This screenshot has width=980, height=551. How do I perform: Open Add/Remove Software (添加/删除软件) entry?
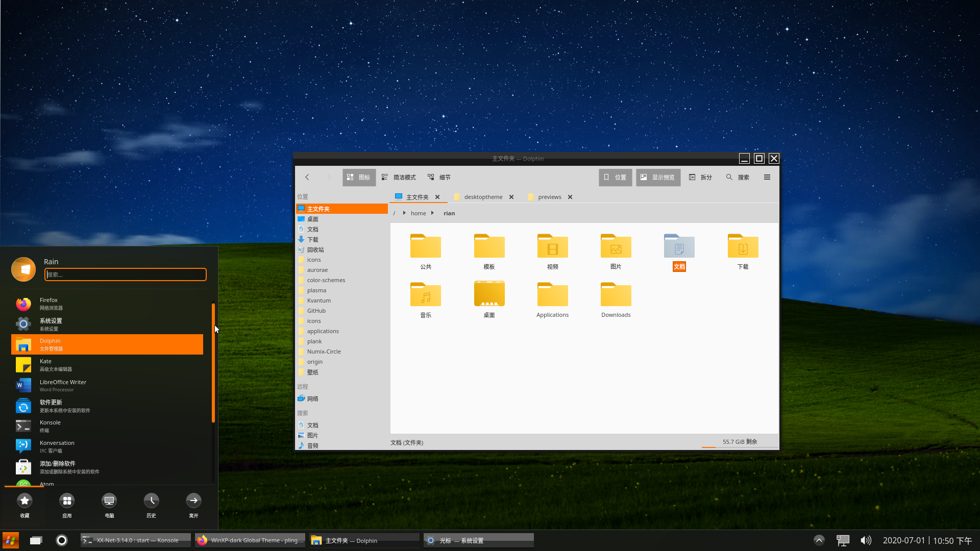[107, 467]
